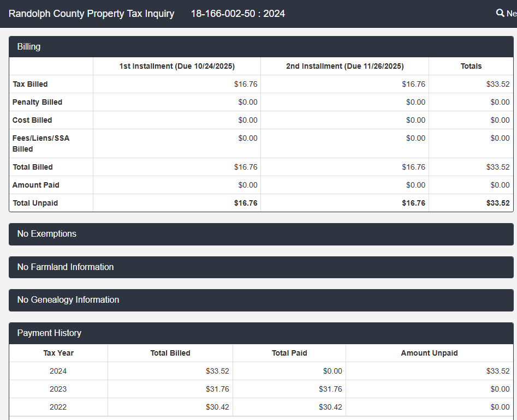Click the Tax Billed row label

(x=30, y=84)
